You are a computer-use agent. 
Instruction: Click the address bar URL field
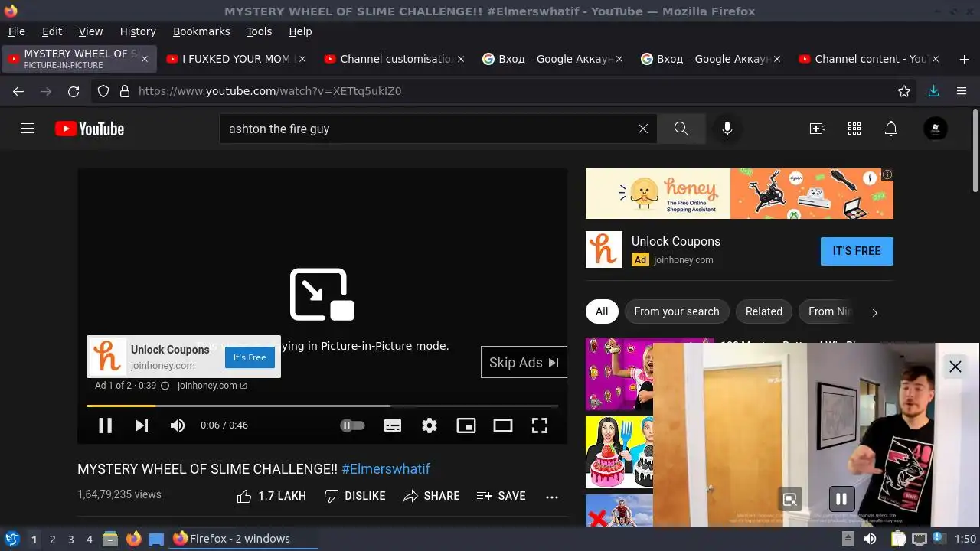(505, 91)
